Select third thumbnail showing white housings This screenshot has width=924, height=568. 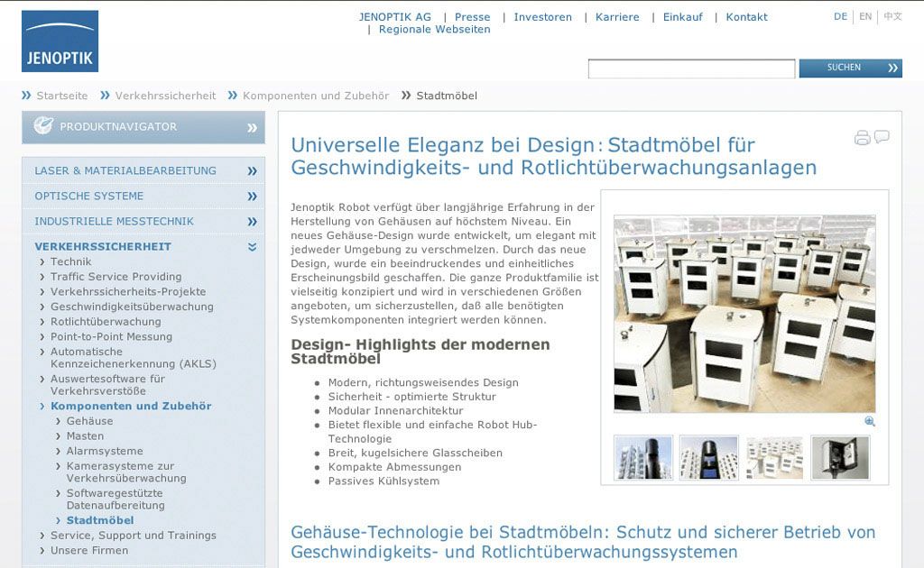pyautogui.click(x=774, y=457)
